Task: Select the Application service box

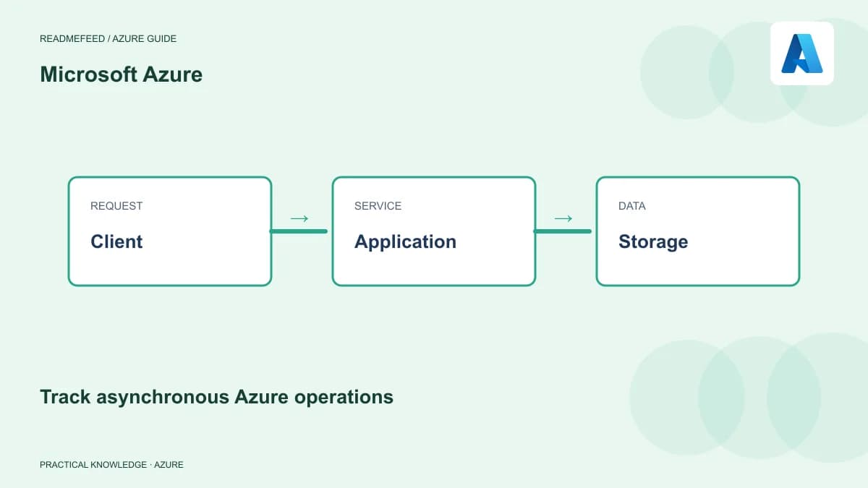Action: pos(434,231)
